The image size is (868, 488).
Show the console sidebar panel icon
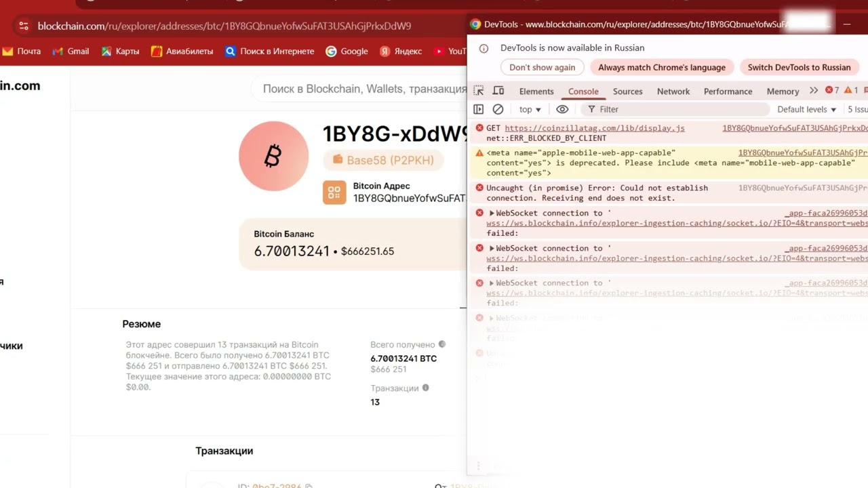point(479,109)
